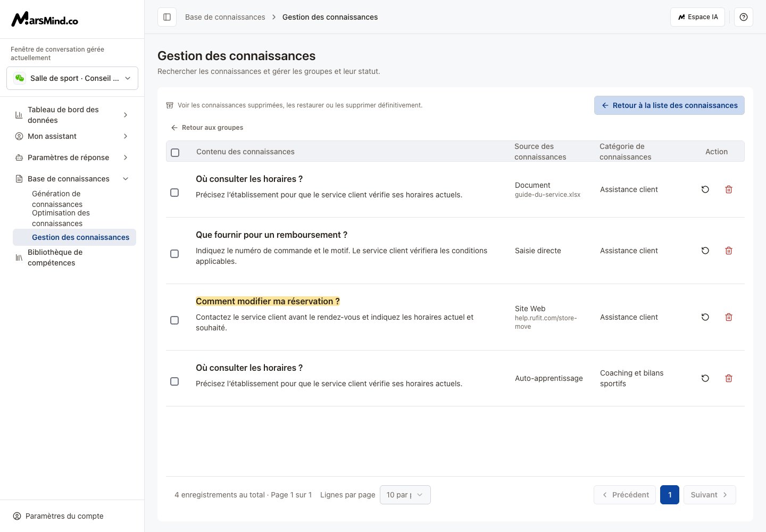The height and width of the screenshot is (532, 766).
Task: Expand Tableau de bord des données chevron
Action: 126,115
